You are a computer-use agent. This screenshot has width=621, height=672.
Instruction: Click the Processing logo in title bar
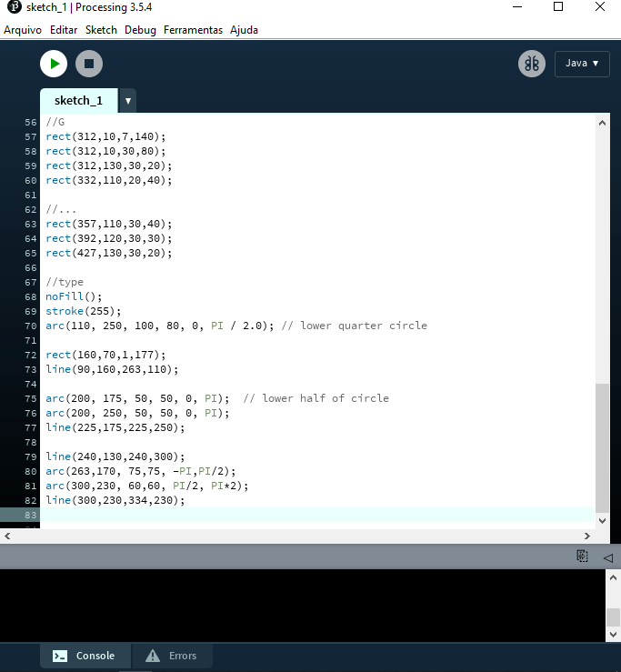pyautogui.click(x=13, y=7)
